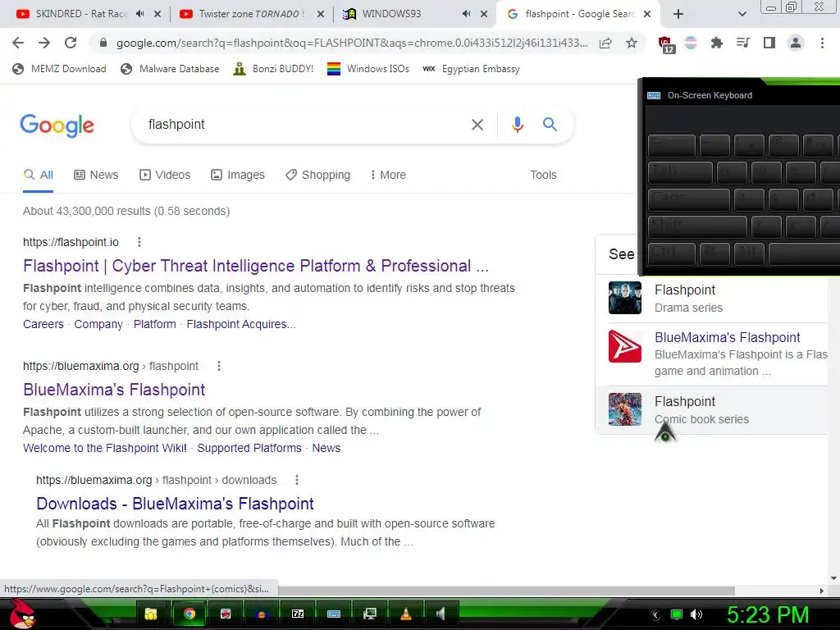
Task: Open the file explorer taskbar icon
Action: tap(152, 614)
